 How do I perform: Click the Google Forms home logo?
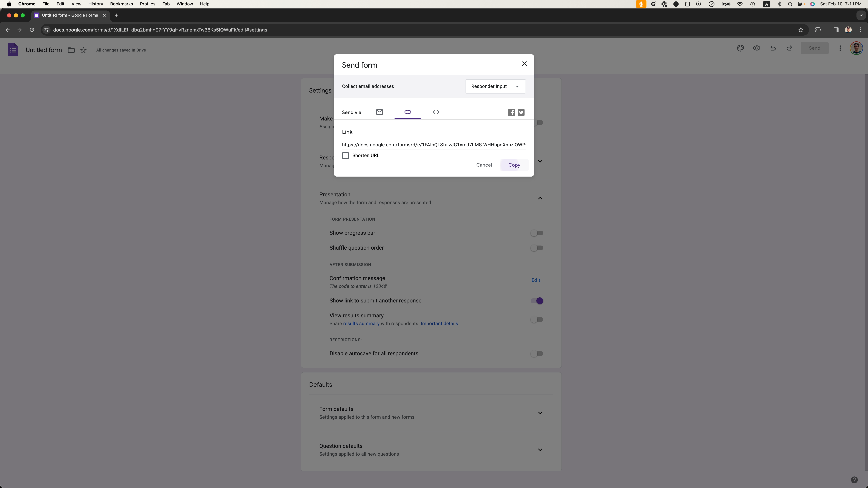click(13, 50)
